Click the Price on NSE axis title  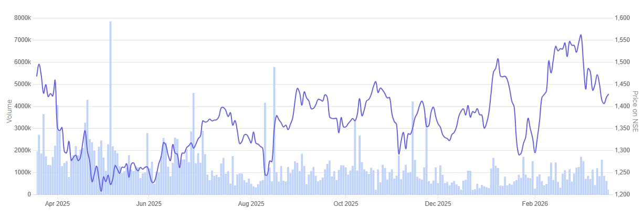pyautogui.click(x=635, y=109)
